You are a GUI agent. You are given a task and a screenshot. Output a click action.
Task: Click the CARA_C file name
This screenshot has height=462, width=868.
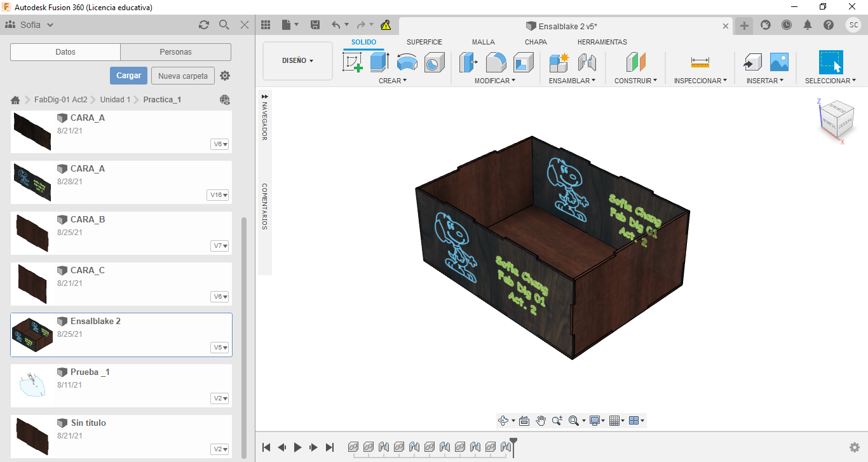point(88,270)
